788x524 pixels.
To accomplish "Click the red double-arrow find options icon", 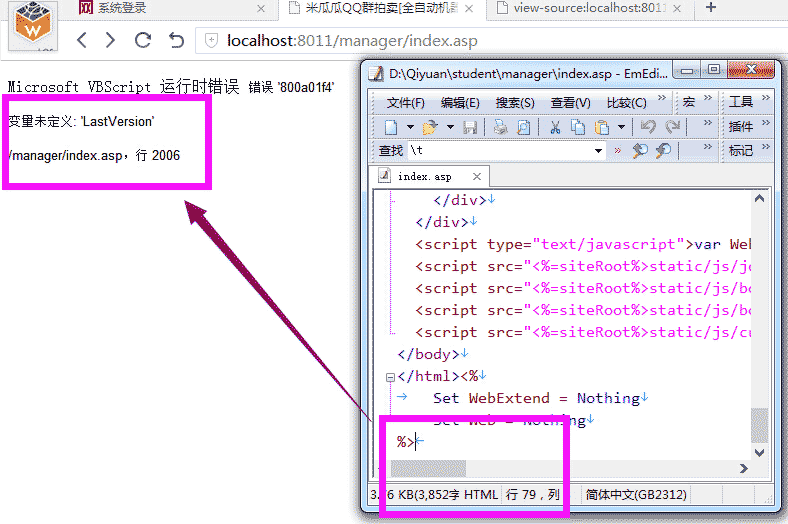I will 618,150.
